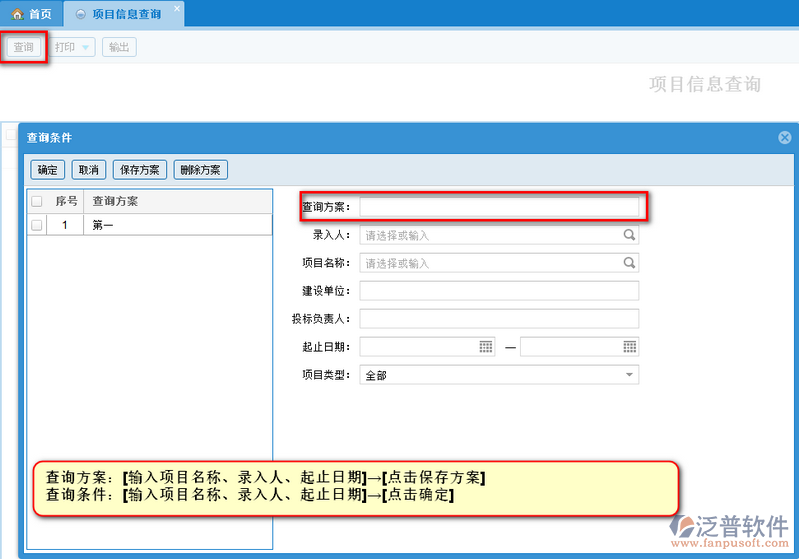Click the 删除方案 button
This screenshot has height=559, width=799.
[x=201, y=170]
